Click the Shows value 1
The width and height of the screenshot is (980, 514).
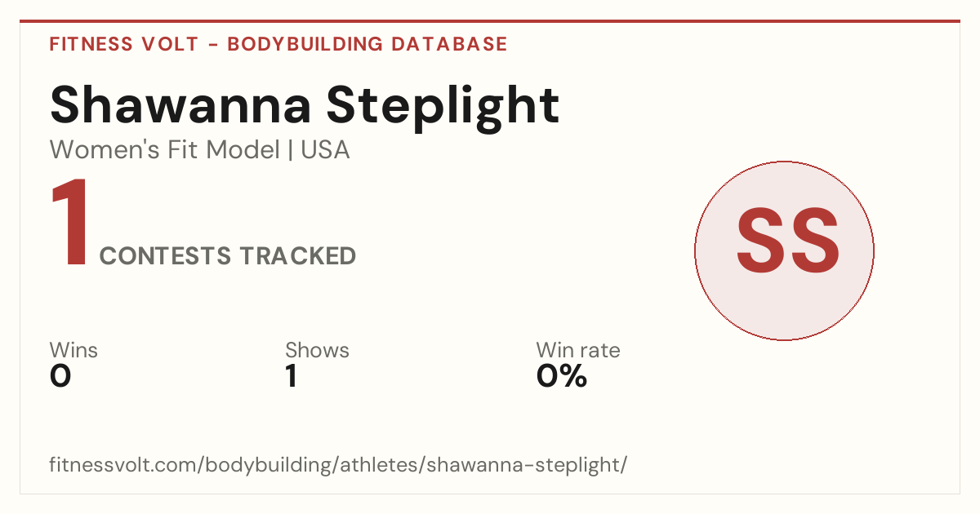[x=291, y=377]
